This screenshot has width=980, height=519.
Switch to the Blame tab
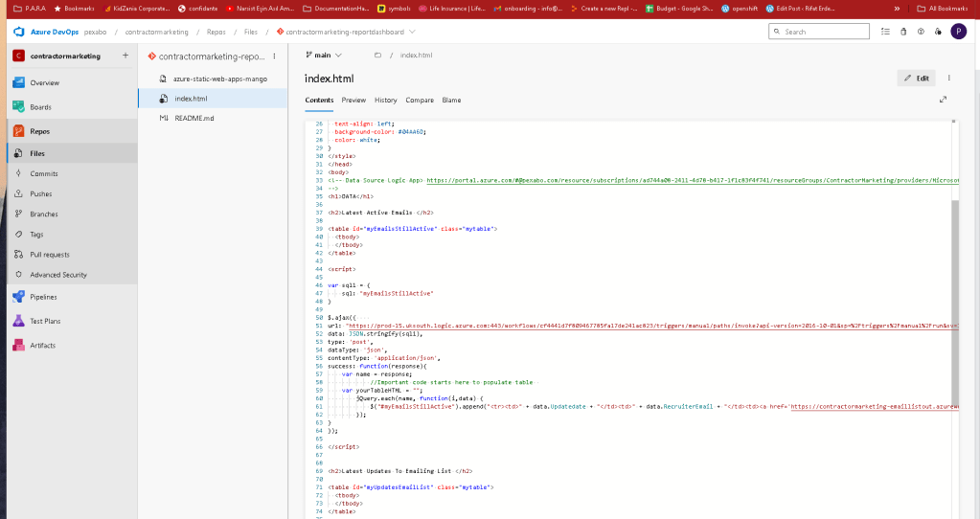pyautogui.click(x=451, y=100)
